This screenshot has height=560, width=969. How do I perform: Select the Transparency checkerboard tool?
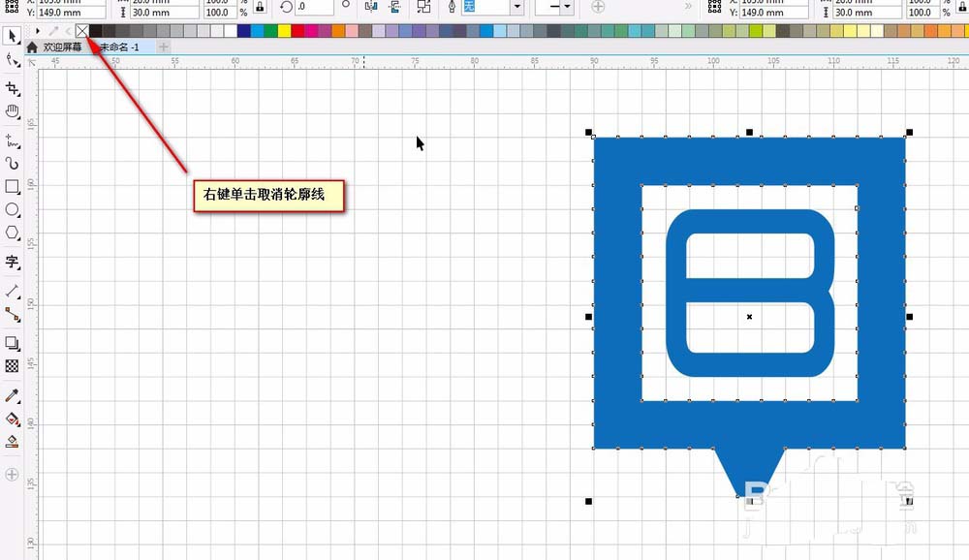point(12,366)
